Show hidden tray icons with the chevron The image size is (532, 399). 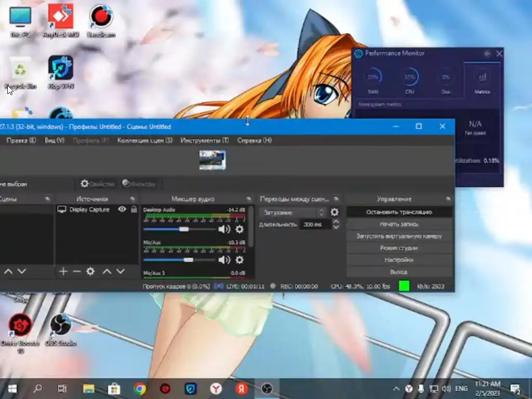click(x=396, y=389)
